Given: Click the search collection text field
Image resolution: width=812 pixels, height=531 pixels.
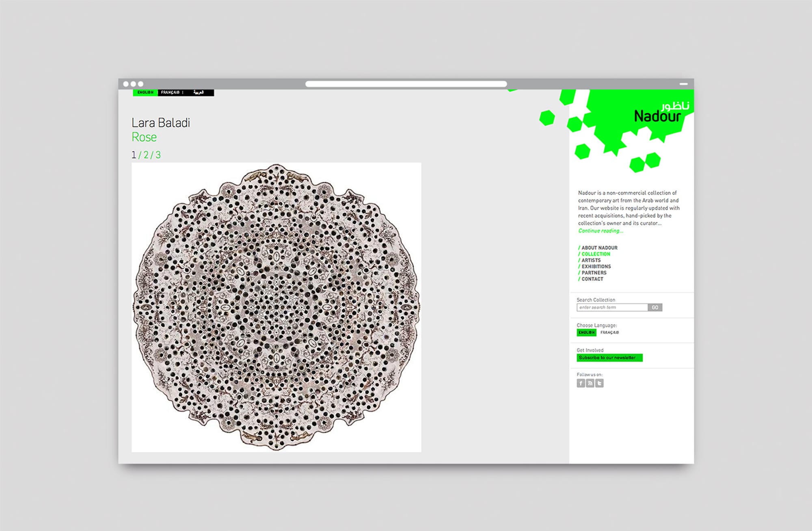Looking at the screenshot, I should click(612, 308).
